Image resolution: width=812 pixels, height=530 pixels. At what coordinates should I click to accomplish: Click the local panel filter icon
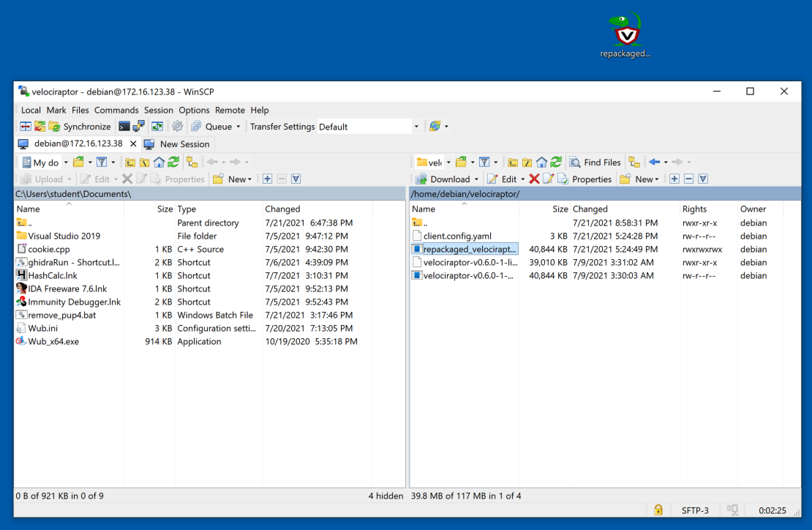[102, 163]
